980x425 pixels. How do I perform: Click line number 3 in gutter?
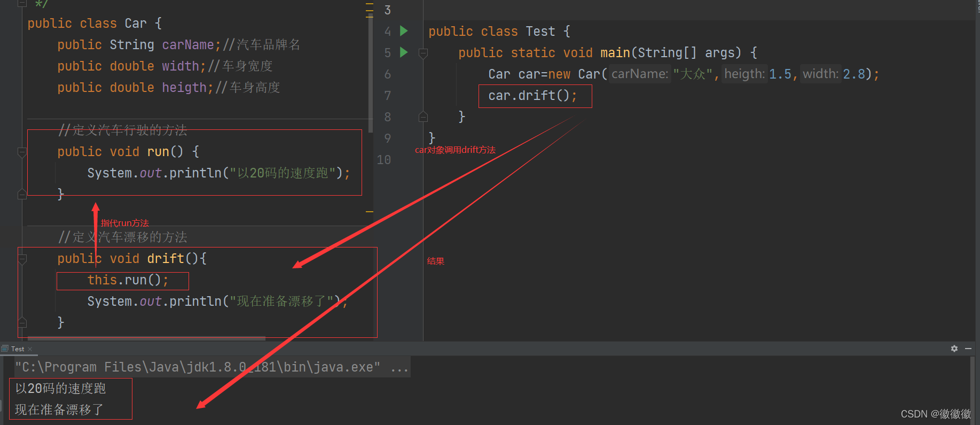[x=388, y=10]
